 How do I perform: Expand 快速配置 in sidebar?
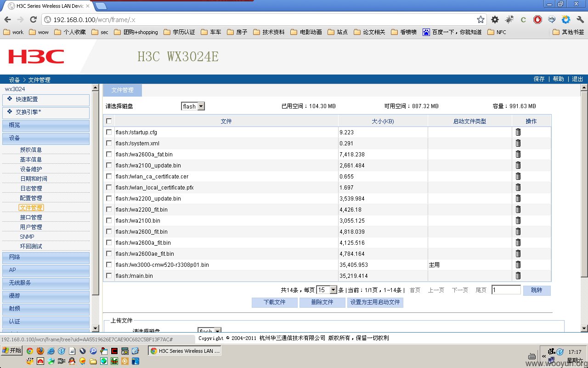point(46,99)
